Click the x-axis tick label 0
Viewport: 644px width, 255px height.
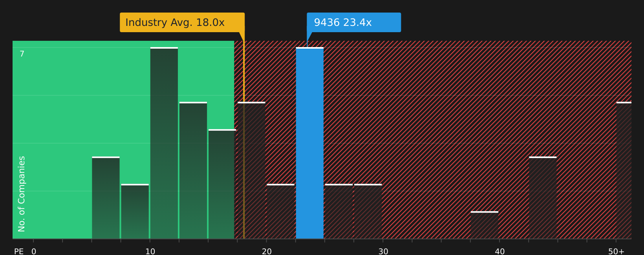[x=34, y=251]
